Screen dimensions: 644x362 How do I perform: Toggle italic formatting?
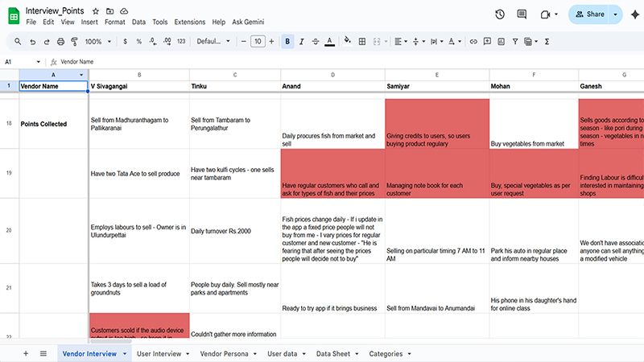click(301, 41)
